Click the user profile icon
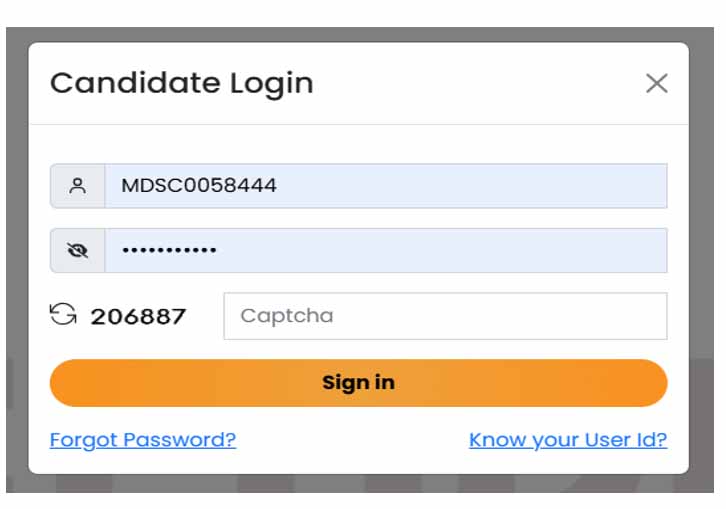Viewport: 726px width, 509px height. tap(77, 186)
